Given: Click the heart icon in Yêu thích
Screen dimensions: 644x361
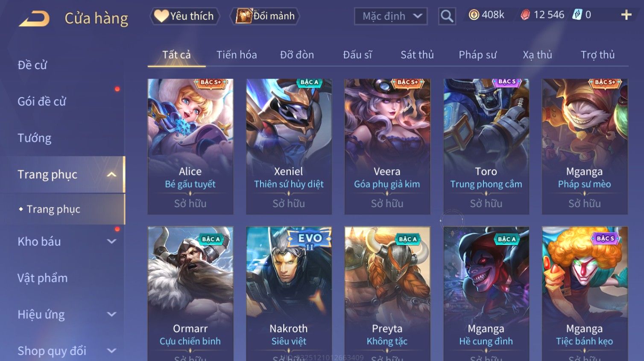Looking at the screenshot, I should coord(161,16).
